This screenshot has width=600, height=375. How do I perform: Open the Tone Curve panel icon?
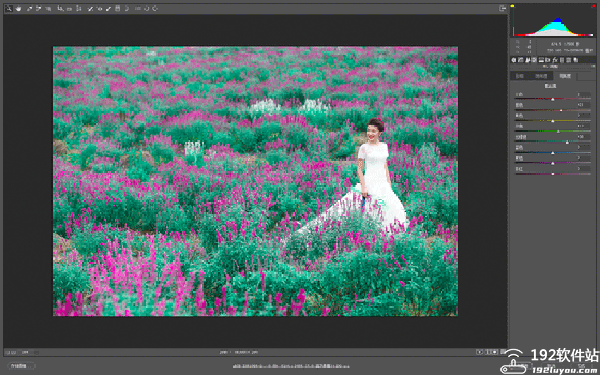(521, 60)
